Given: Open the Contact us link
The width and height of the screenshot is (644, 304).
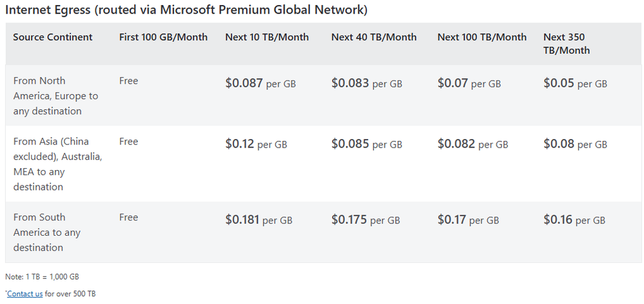Looking at the screenshot, I should 25,294.
